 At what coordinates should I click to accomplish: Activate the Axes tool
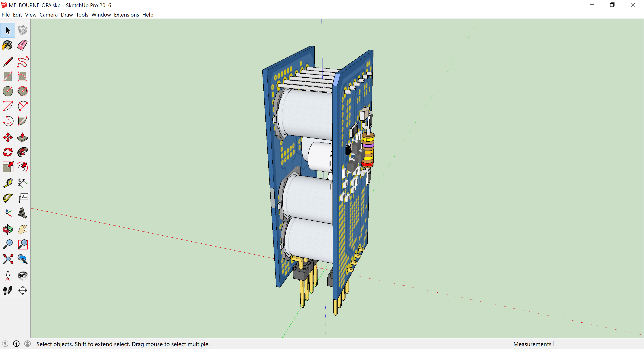coord(8,213)
